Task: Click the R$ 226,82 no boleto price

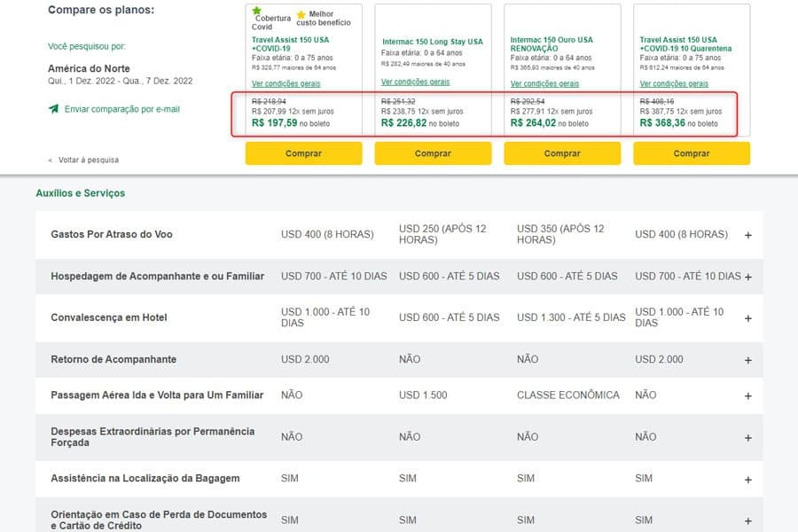Action: point(420,123)
